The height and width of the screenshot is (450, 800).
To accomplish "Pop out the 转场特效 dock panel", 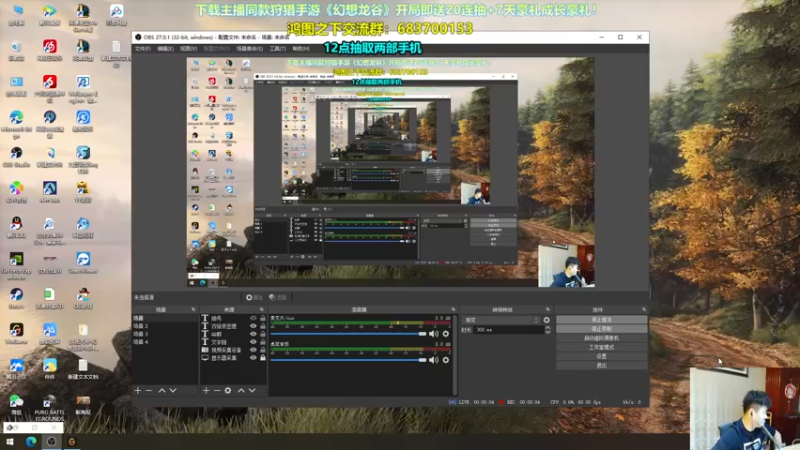I will [548, 310].
